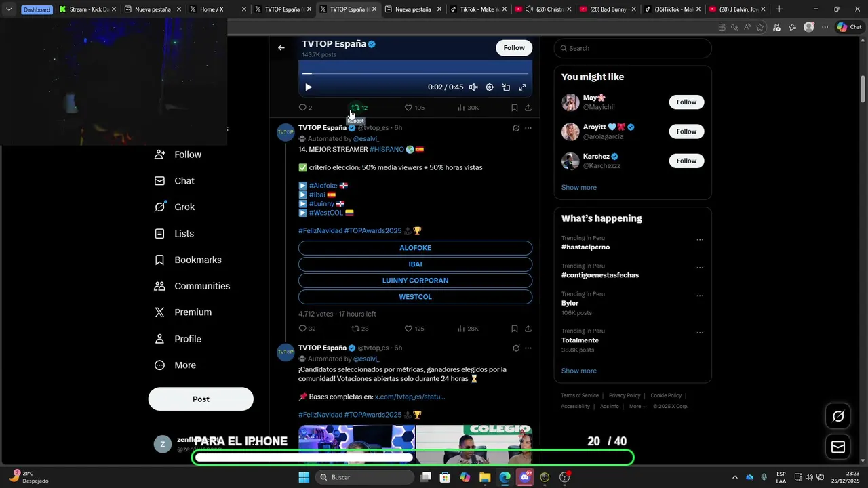Follow Aroyitt @arolagarcia
This screenshot has width=868, height=488.
[x=686, y=131]
